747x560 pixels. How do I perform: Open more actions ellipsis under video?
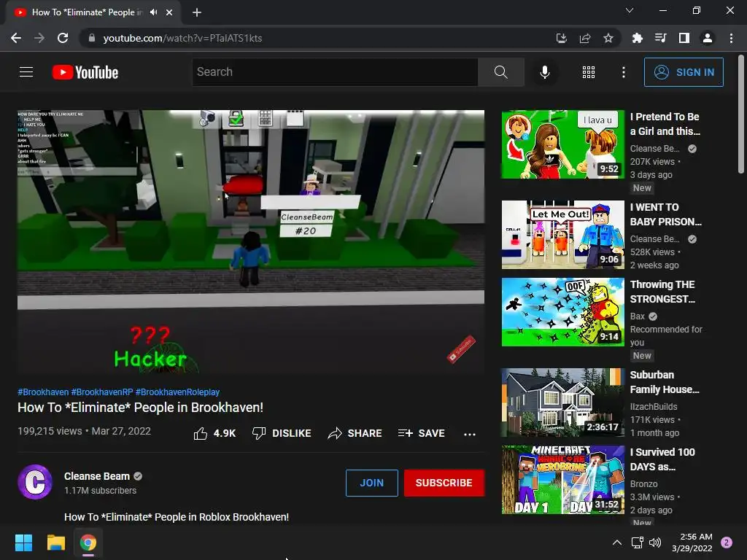470,434
